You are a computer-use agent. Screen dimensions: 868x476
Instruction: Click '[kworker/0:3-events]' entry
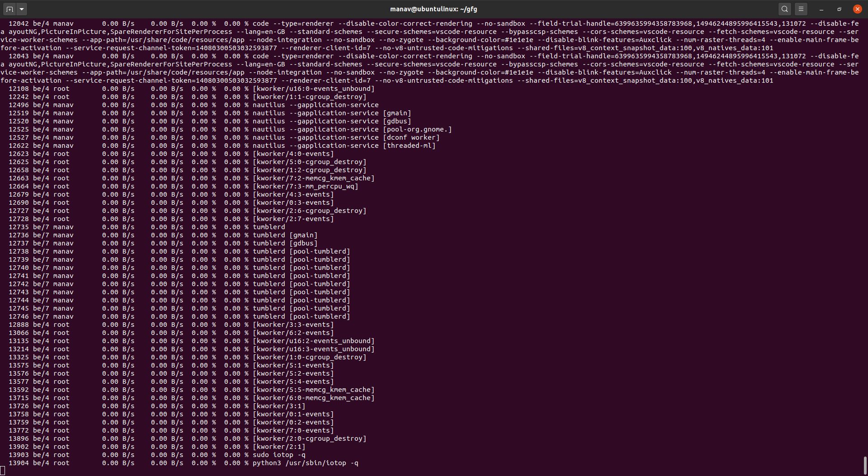click(x=293, y=203)
